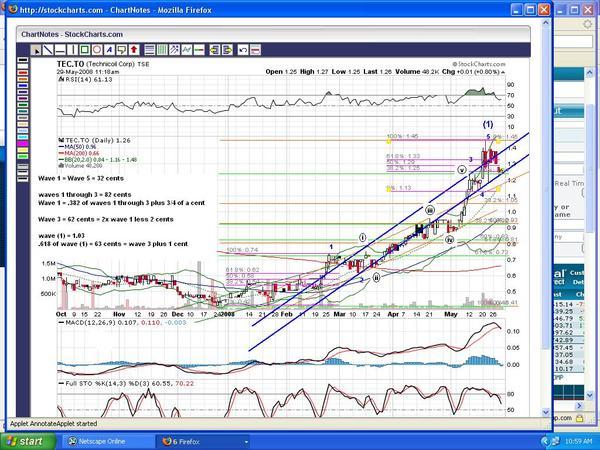Pick the black color swatch
Viewport: 600px width, 450px height.
[x=23, y=60]
